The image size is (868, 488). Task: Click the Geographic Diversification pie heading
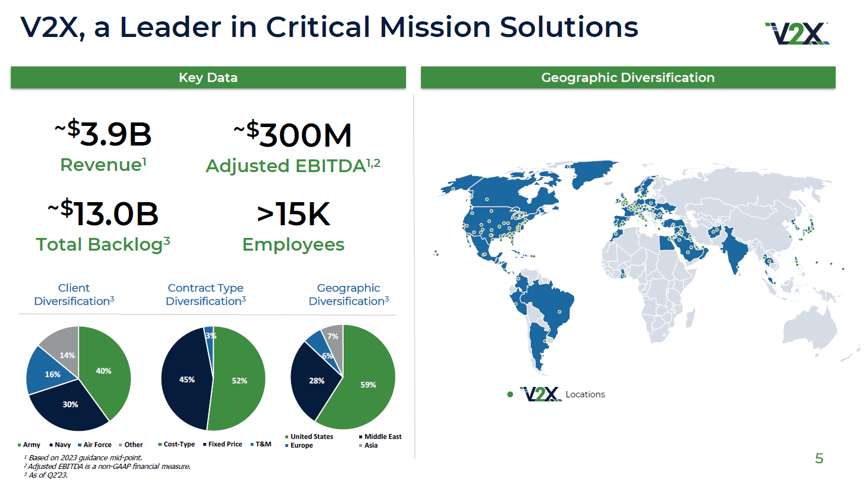349,294
